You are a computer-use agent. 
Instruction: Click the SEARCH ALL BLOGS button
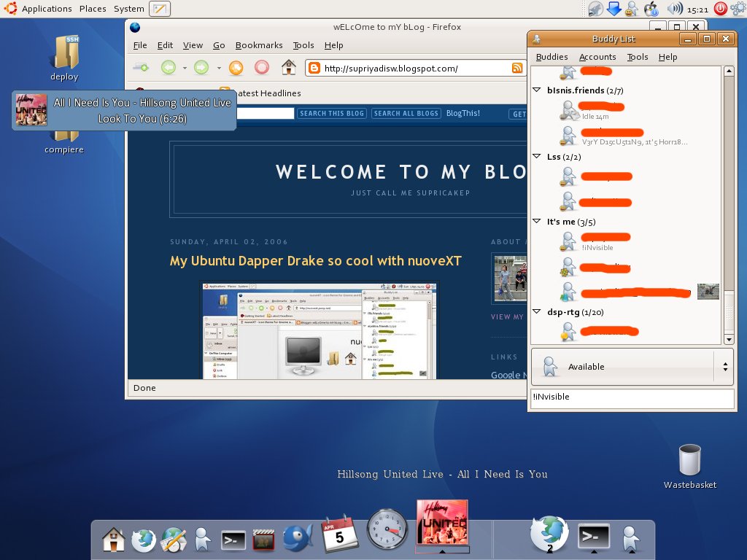click(406, 113)
